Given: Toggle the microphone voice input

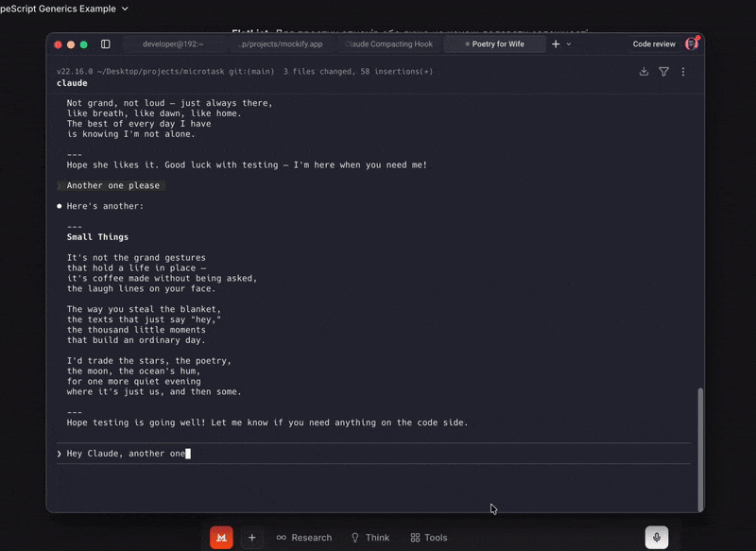Looking at the screenshot, I should (x=656, y=537).
